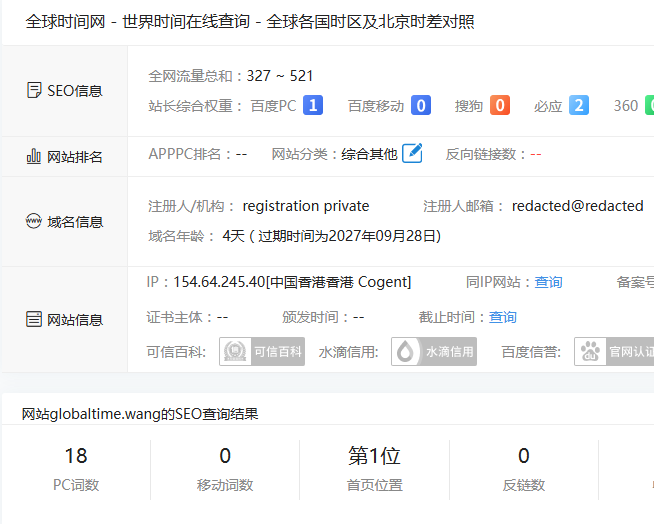Click the 可信百科 certification badge
Viewport: 654px width, 524px height.
pyautogui.click(x=262, y=352)
